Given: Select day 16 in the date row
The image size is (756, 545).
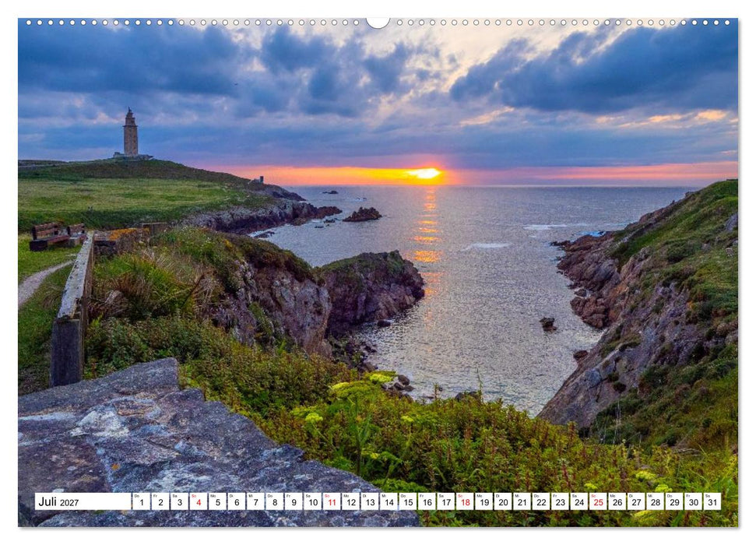Looking at the screenshot, I should (x=427, y=501).
